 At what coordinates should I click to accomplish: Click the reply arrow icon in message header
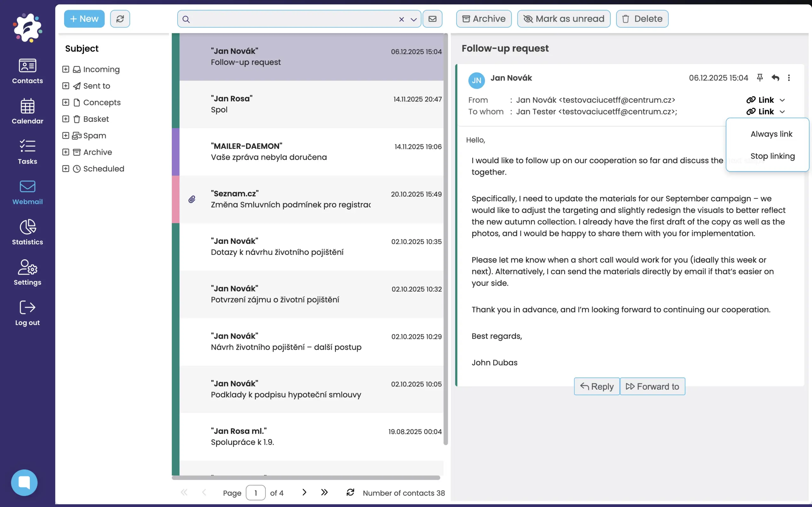point(775,78)
